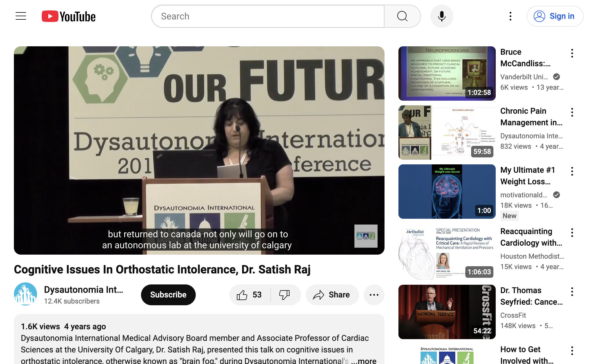Open options for Chronic Pain Management video
This screenshot has width=593, height=364.
[572, 112]
